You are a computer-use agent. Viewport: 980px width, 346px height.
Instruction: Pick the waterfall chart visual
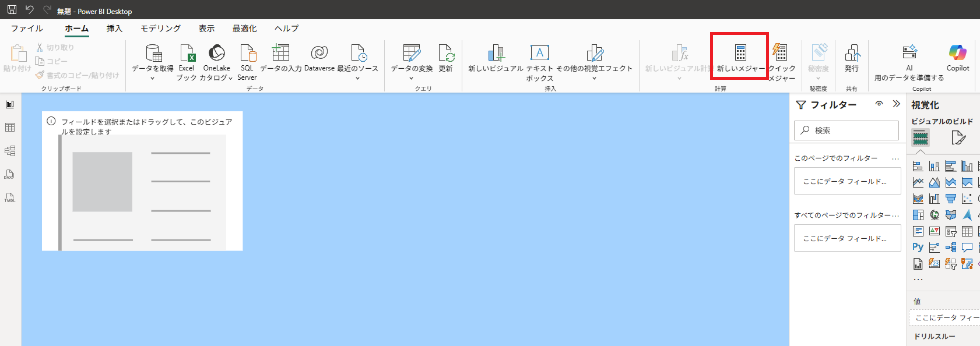935,199
